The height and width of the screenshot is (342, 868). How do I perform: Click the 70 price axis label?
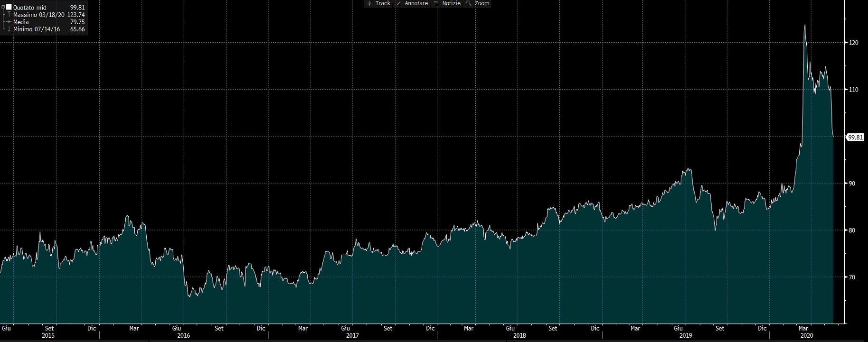[x=852, y=277]
